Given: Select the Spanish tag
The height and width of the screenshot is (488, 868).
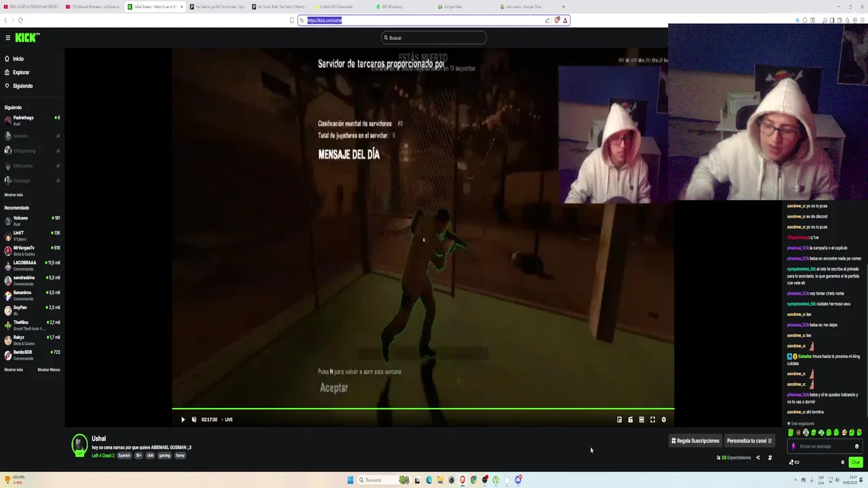Looking at the screenshot, I should pos(124,455).
